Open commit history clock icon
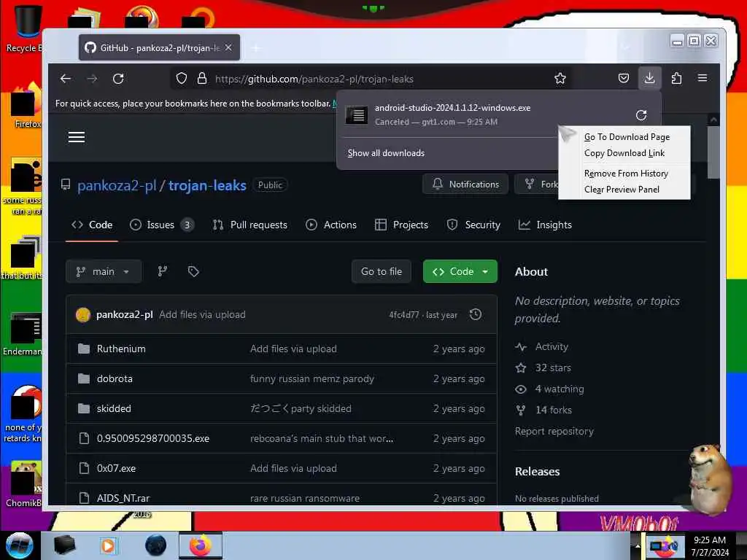This screenshot has width=747, height=560. tap(476, 314)
